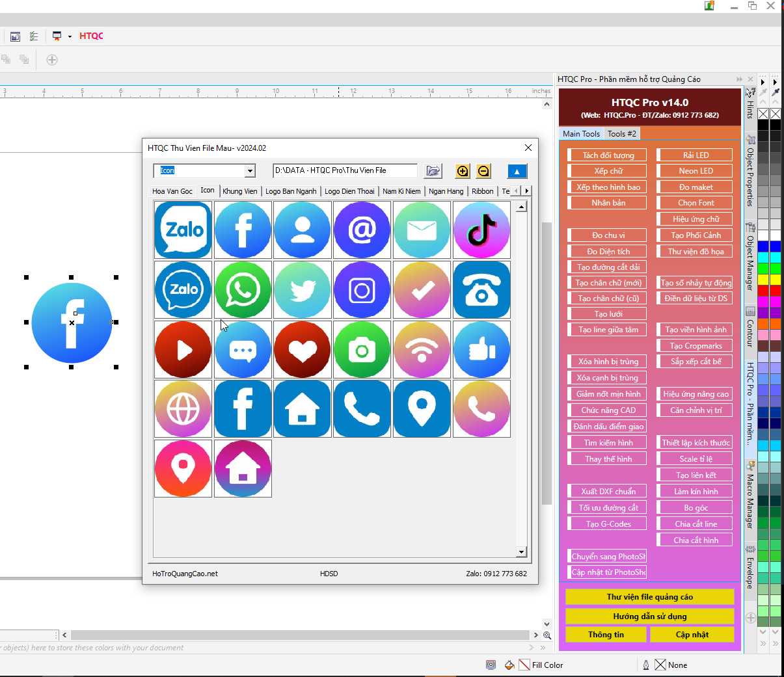Viewport: 784px width, 677px height.
Task: Pick the yellow swatch in color palette
Action: pos(763,280)
